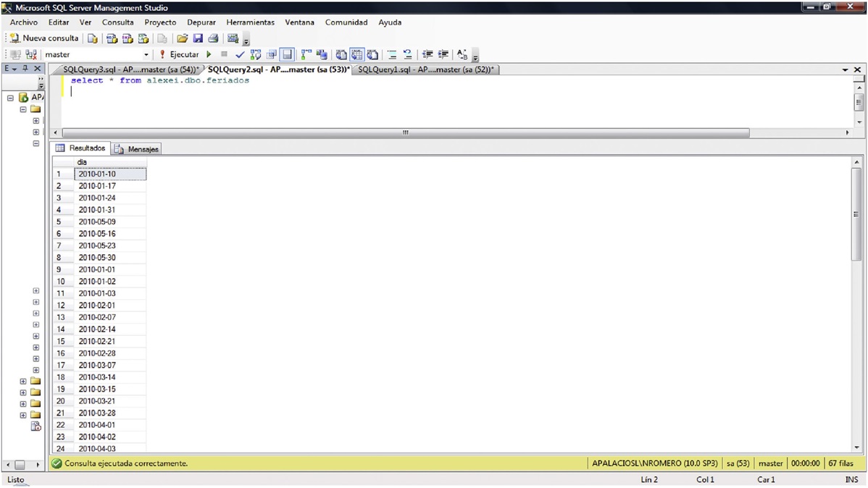Image resolution: width=868 pixels, height=488 pixels.
Task: Click the query editor horizontal scrollbar
Action: [x=406, y=133]
